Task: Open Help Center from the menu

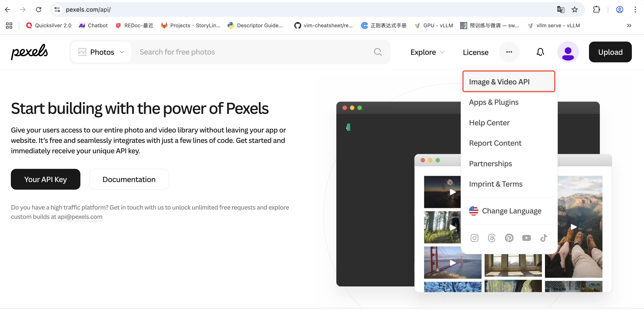Action: point(489,123)
